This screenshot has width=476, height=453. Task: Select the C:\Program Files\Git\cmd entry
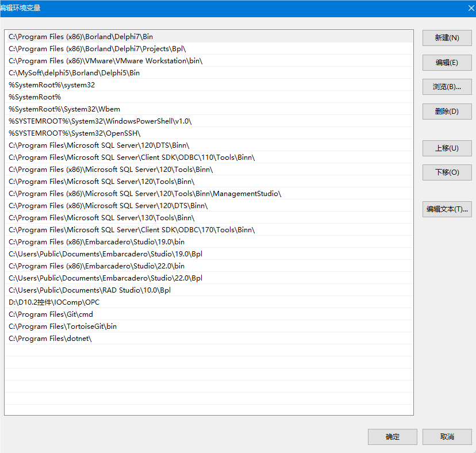pos(209,314)
